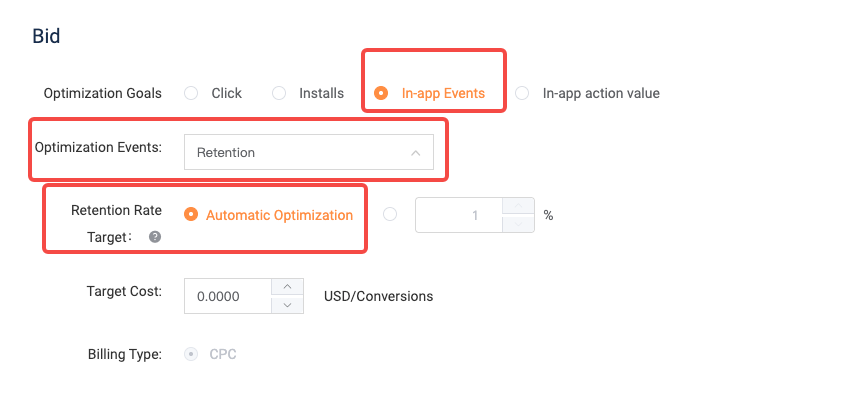The image size is (841, 414).
Task: Click the Billing Type label
Action: coord(127,354)
